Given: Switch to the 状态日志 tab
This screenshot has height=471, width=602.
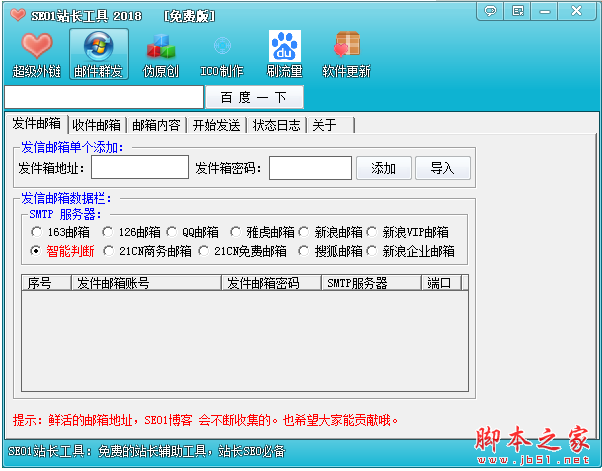Looking at the screenshot, I should [276, 125].
